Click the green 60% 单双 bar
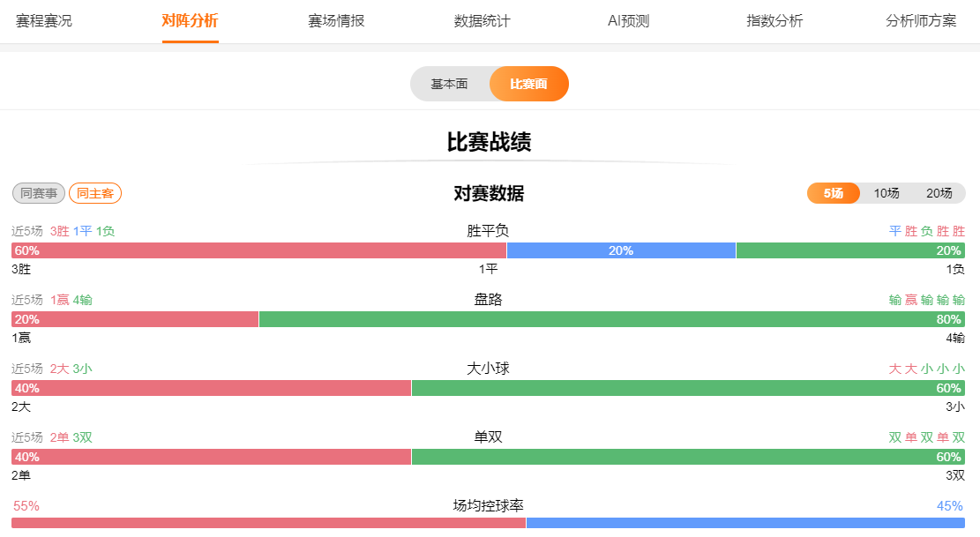This screenshot has height=537, width=980. (688, 457)
